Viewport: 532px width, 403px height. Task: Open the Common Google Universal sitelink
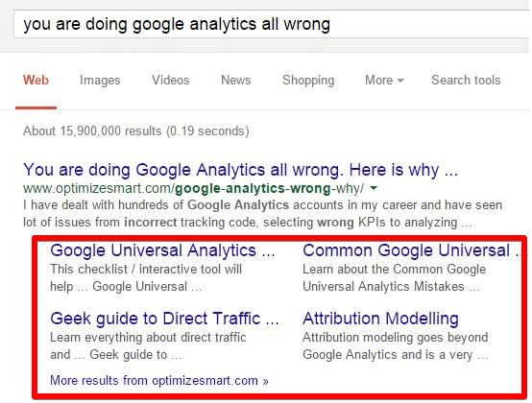pyautogui.click(x=411, y=250)
